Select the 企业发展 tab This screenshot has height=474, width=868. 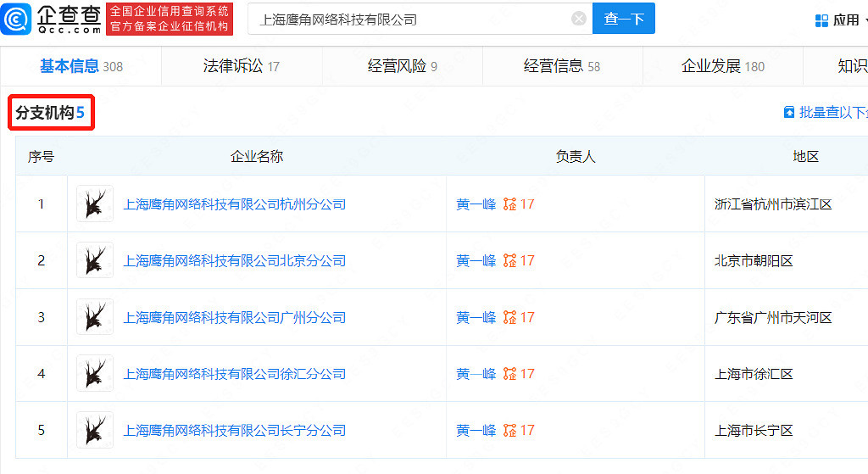point(722,66)
